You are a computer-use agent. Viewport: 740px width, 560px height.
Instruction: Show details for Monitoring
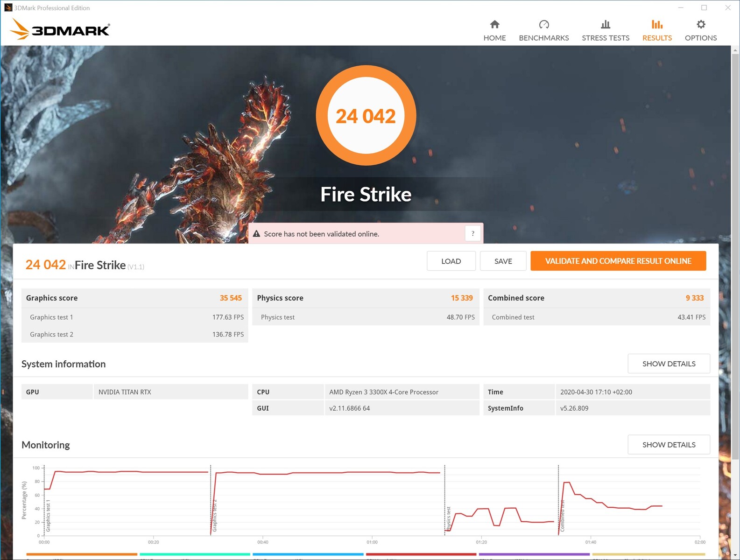669,445
